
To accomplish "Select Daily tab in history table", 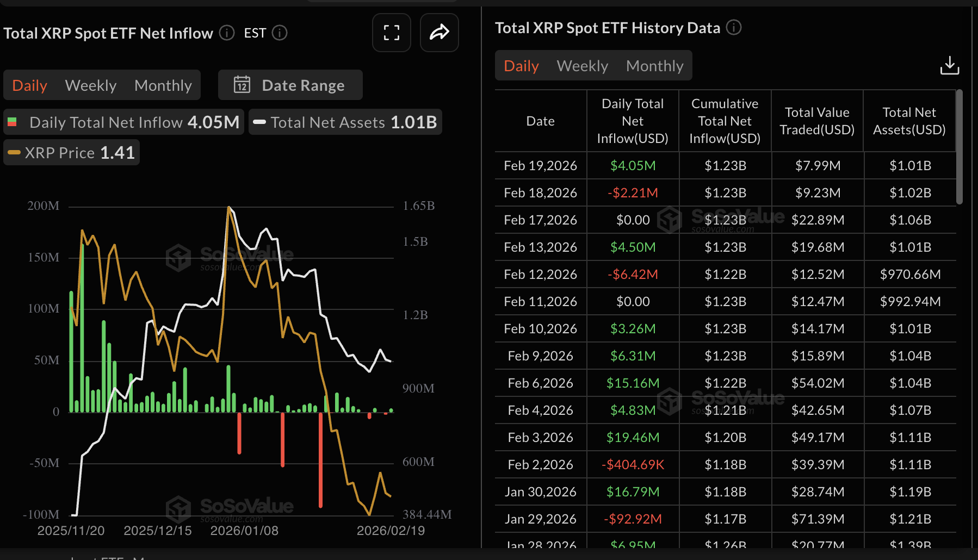I will pos(521,66).
